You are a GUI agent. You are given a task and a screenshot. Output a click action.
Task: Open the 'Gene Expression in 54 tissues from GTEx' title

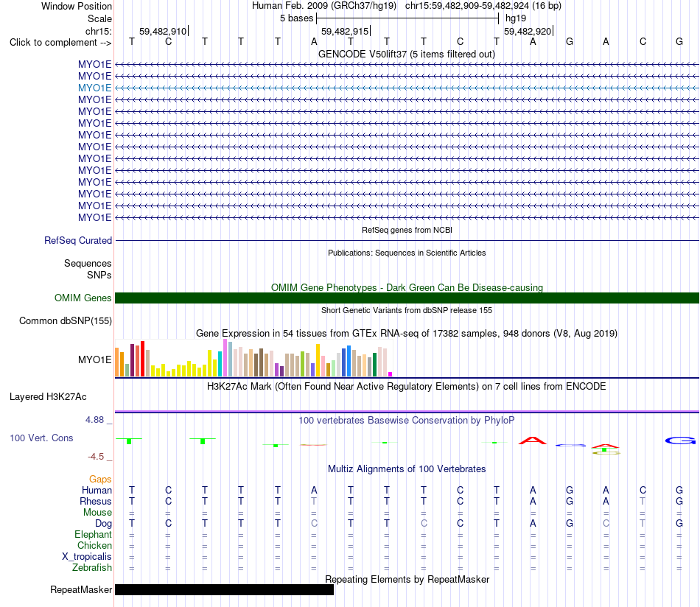click(x=407, y=334)
